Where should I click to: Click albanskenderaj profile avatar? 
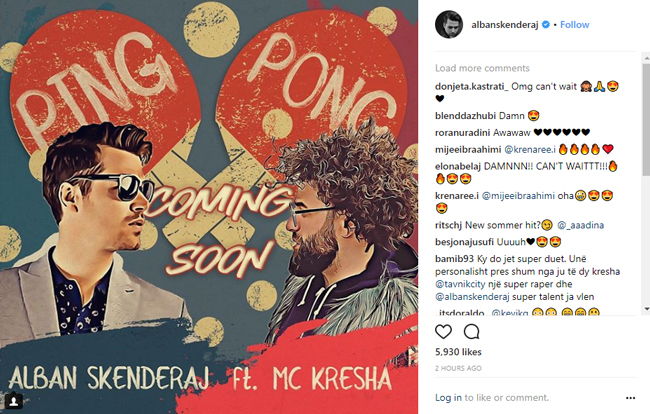[449, 24]
